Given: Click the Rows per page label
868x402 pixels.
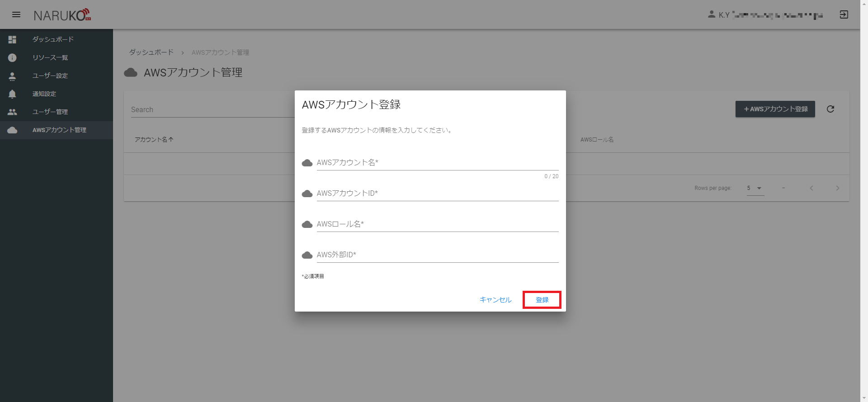Looking at the screenshot, I should click(x=713, y=188).
